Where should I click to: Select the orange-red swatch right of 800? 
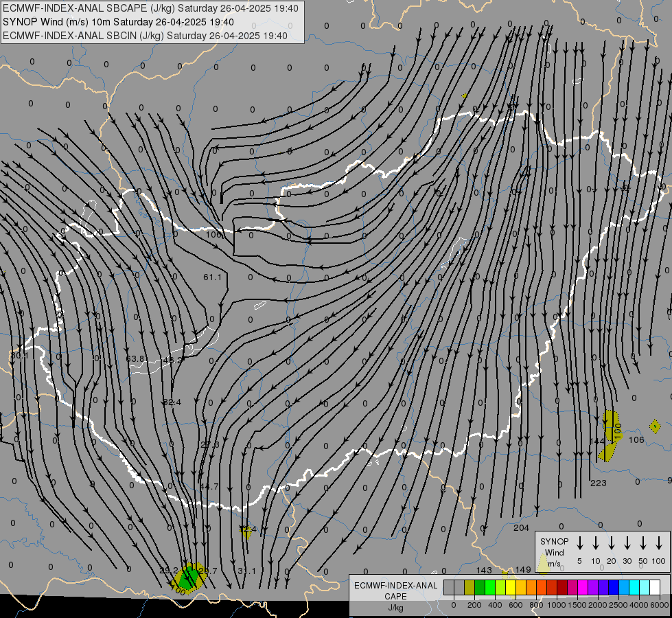pyautogui.click(x=542, y=588)
